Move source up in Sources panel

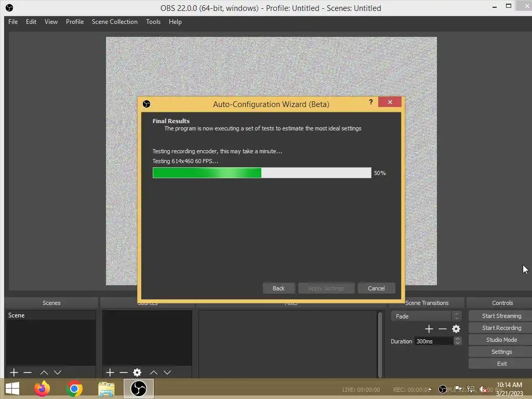click(154, 373)
